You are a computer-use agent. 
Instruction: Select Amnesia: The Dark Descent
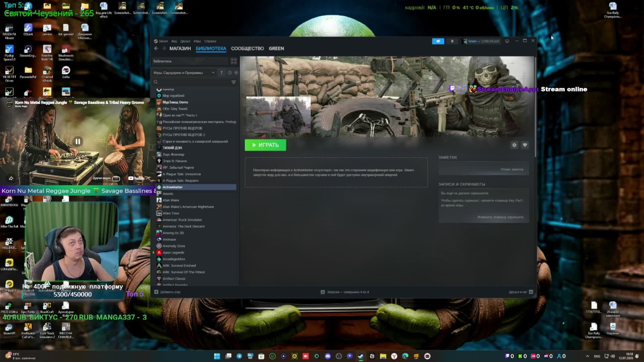point(197,227)
